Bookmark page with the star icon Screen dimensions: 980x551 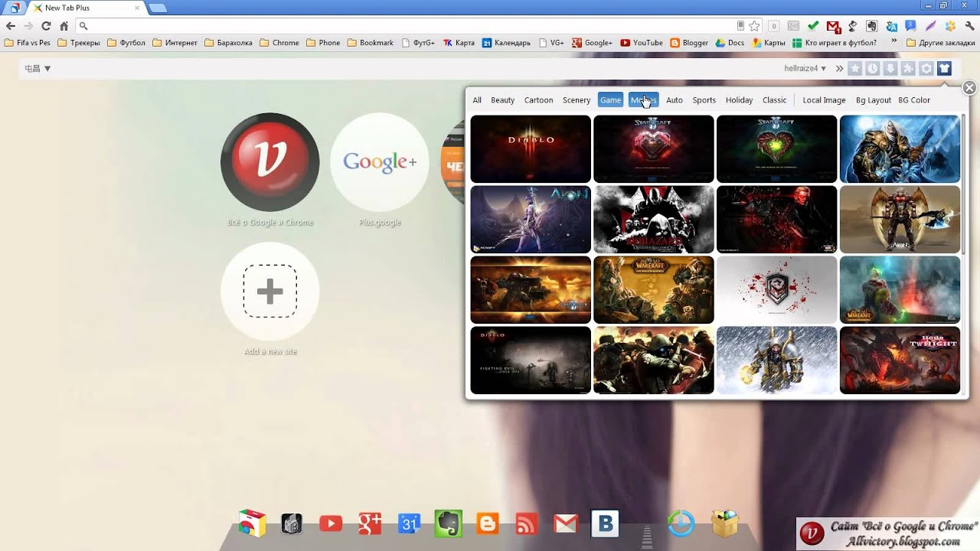[754, 26]
